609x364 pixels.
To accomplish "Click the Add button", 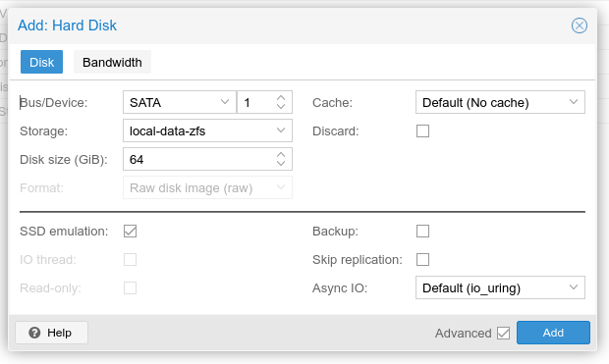I will [x=553, y=333].
